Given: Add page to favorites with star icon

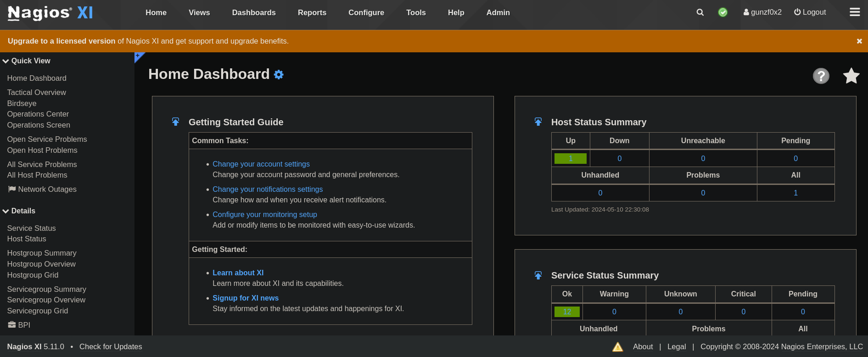Looking at the screenshot, I should click(851, 76).
